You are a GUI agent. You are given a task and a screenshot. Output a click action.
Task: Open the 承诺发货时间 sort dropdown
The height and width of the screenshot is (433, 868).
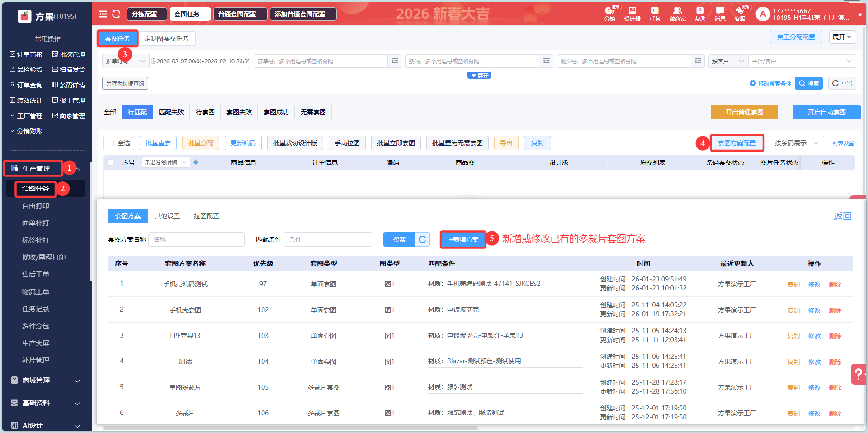[165, 162]
